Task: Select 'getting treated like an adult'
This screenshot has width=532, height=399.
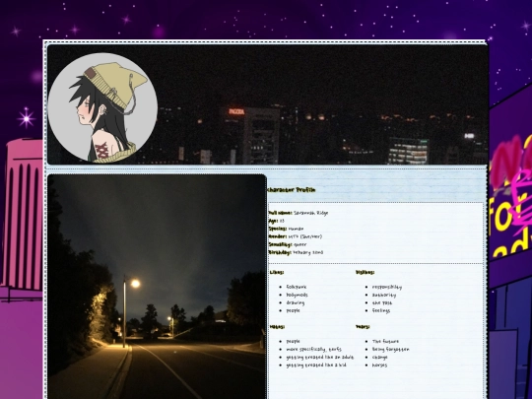Action: click(x=320, y=357)
